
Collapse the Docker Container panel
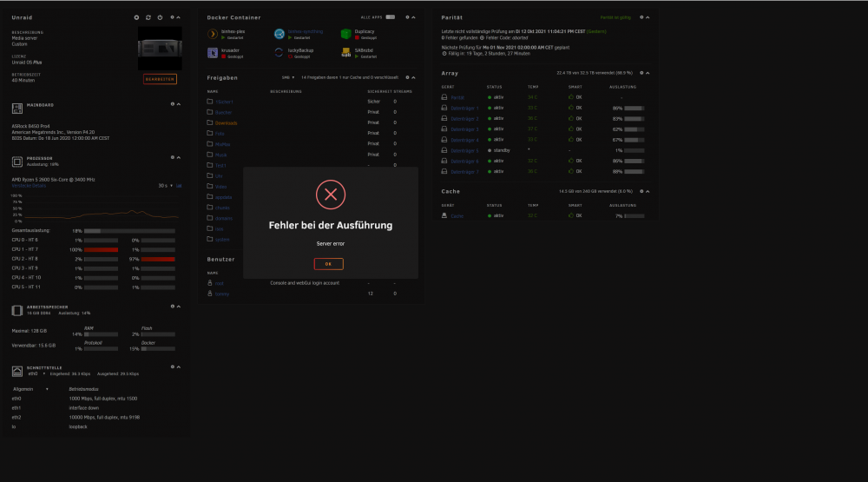pyautogui.click(x=413, y=17)
